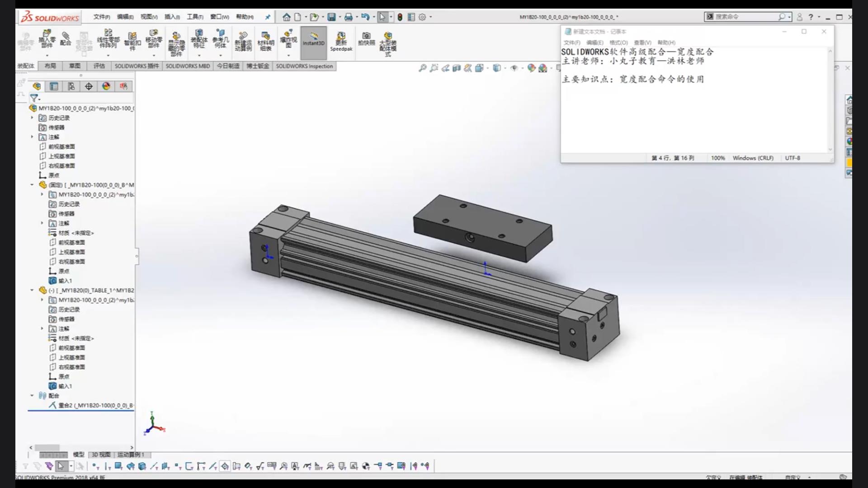Collapse the 配合 mates folder
Image resolution: width=868 pixels, height=488 pixels.
[32, 395]
